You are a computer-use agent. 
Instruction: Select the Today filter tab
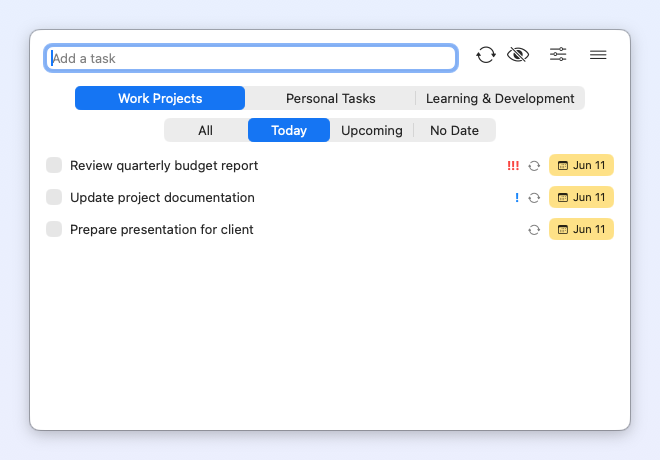289,130
